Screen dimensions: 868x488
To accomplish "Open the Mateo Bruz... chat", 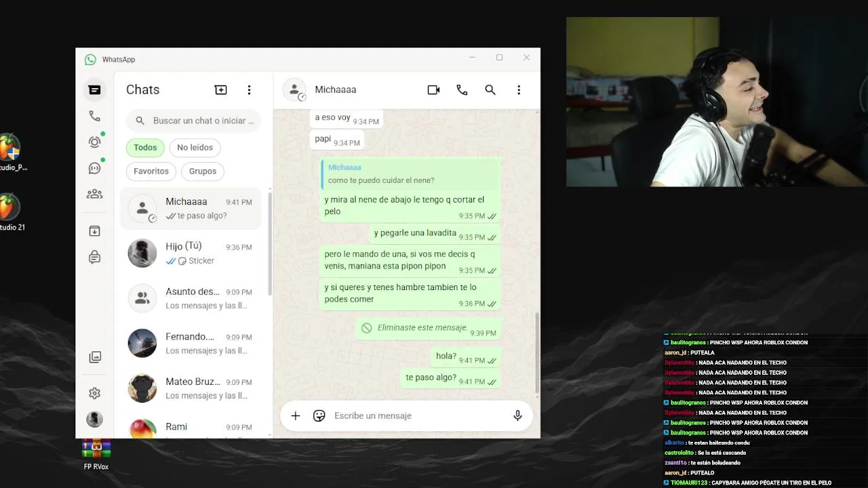I will tap(191, 388).
